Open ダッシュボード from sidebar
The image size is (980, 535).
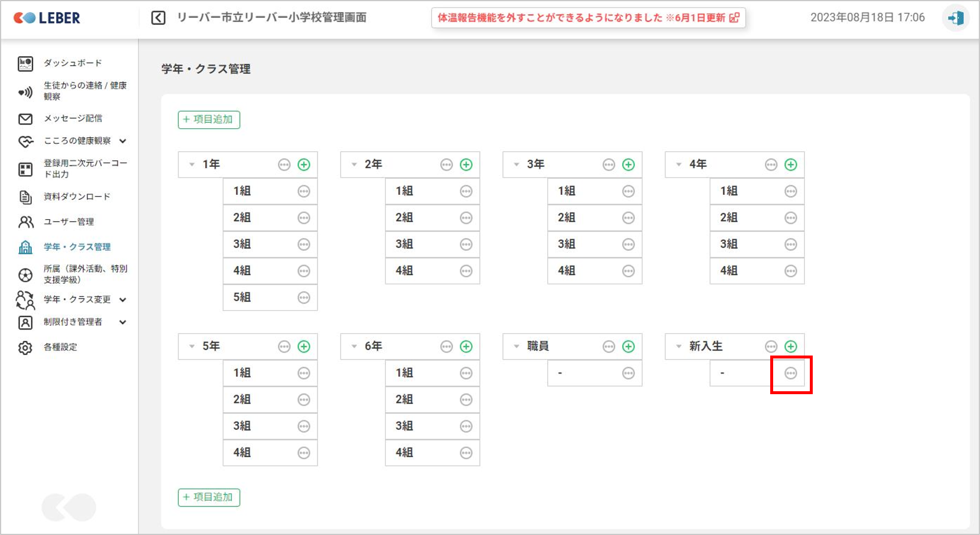click(x=72, y=63)
